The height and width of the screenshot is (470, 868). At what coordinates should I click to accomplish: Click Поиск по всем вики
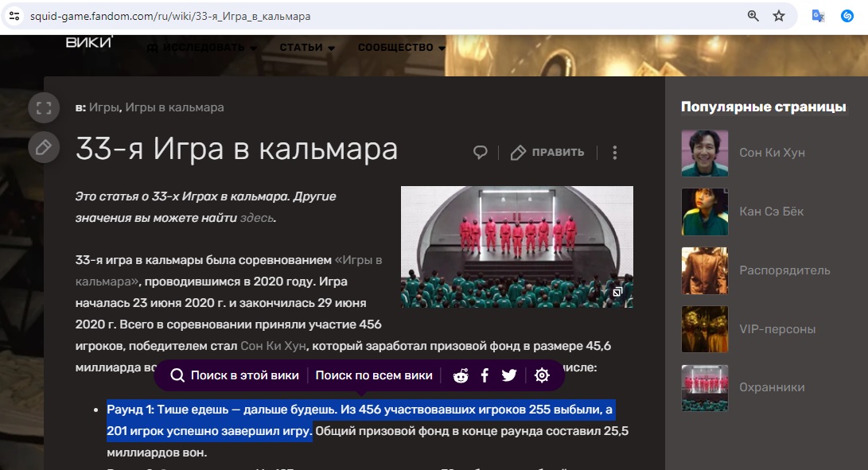coord(374,375)
